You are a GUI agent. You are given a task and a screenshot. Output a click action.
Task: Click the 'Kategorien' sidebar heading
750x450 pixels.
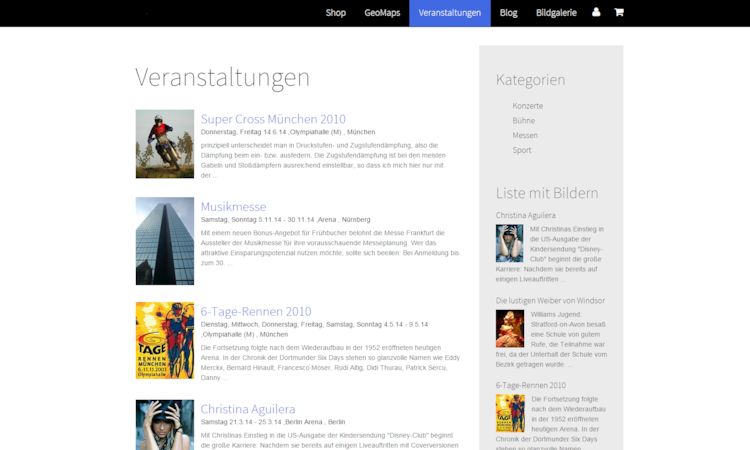tap(530, 79)
